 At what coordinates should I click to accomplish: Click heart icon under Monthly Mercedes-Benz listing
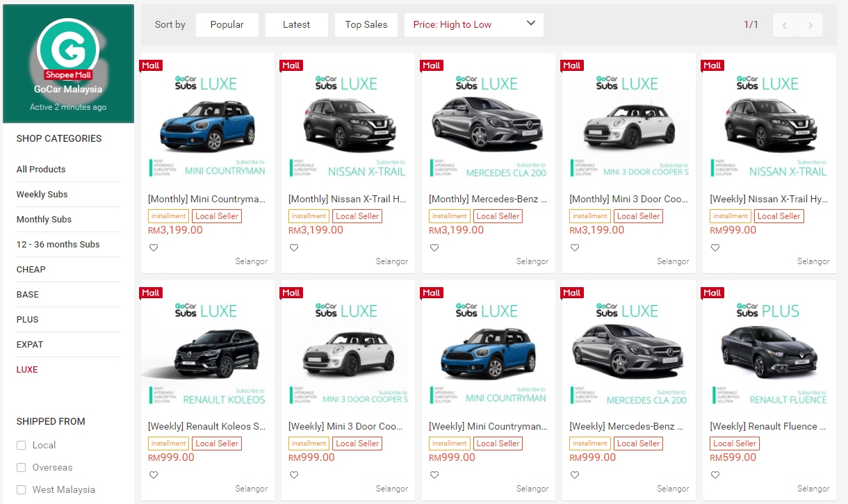point(434,247)
